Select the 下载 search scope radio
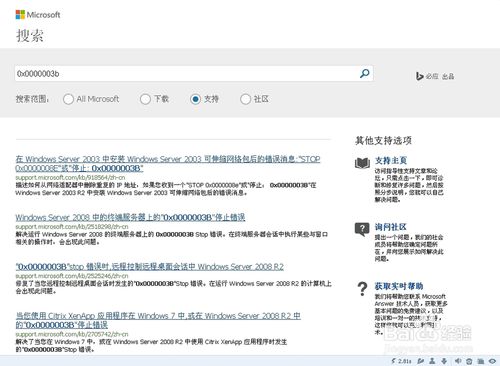The width and height of the screenshot is (500, 366). click(x=145, y=99)
